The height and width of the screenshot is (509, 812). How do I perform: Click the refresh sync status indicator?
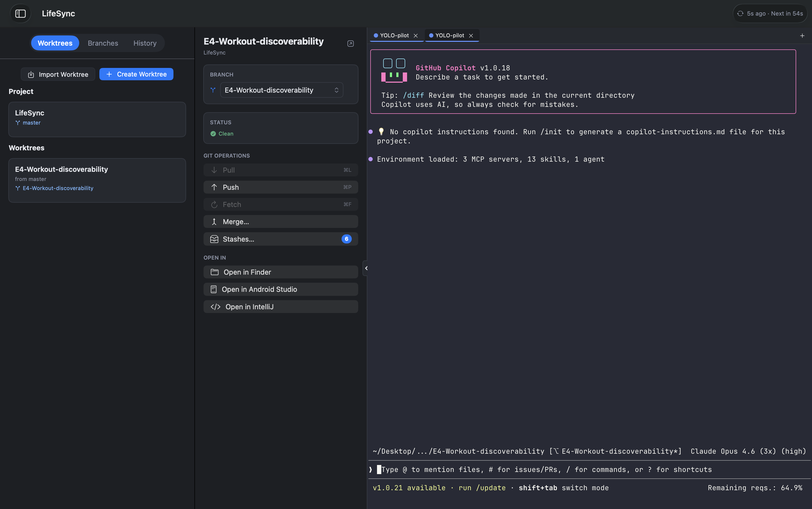[x=770, y=13]
